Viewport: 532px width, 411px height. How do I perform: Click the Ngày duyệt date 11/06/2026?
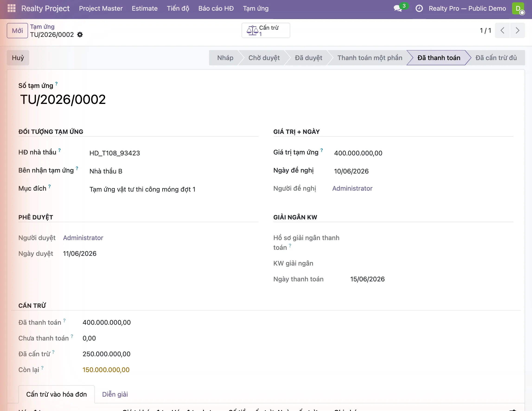(x=80, y=254)
